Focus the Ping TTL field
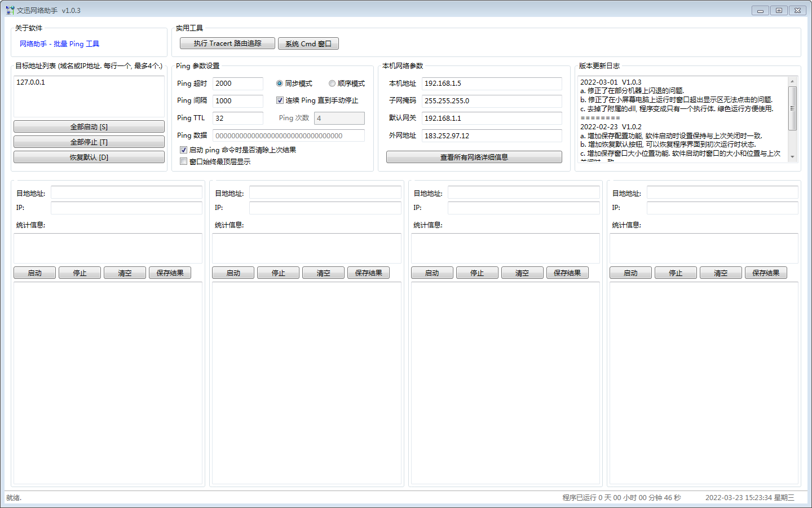This screenshot has width=812, height=508. [x=237, y=119]
